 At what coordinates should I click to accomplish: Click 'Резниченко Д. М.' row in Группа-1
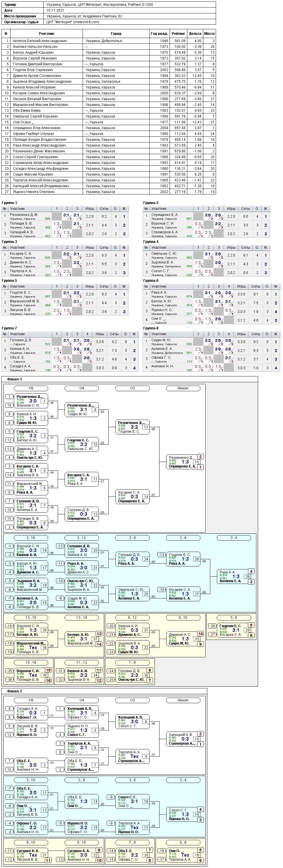[65, 216]
